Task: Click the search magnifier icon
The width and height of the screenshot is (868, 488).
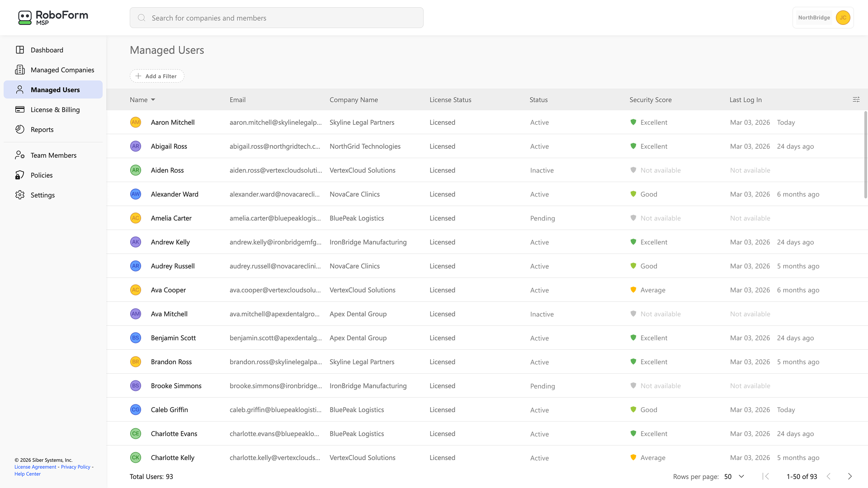Action: (142, 18)
